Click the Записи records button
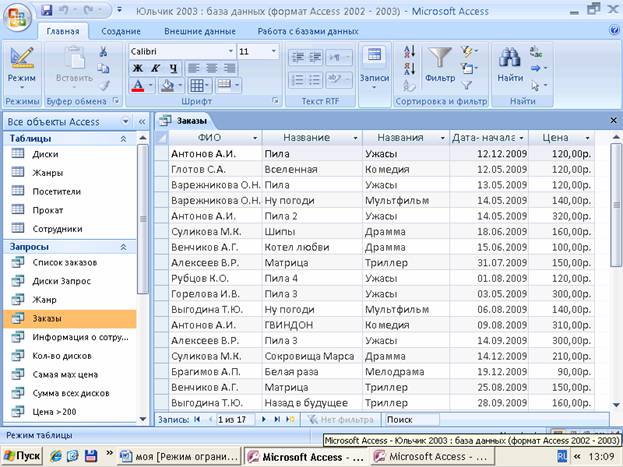 374,68
